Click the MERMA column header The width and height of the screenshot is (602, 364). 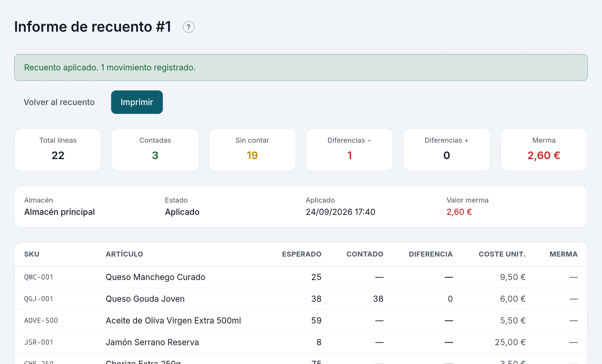(563, 254)
